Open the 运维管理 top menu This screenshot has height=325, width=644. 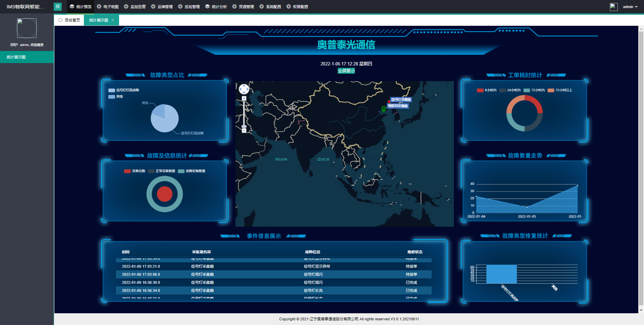tap(162, 7)
